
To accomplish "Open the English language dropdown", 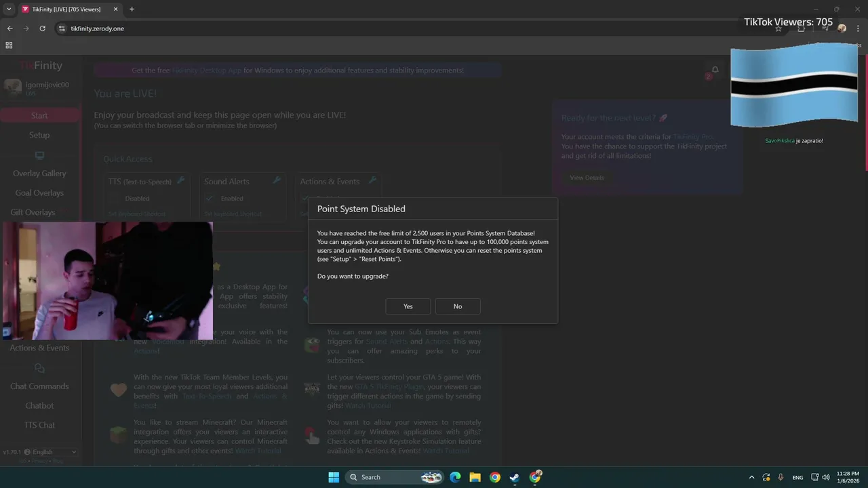I will tap(50, 452).
